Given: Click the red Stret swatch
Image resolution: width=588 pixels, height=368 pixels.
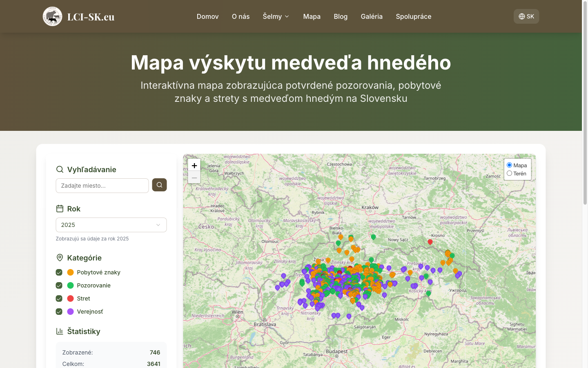Looking at the screenshot, I should coord(70,298).
